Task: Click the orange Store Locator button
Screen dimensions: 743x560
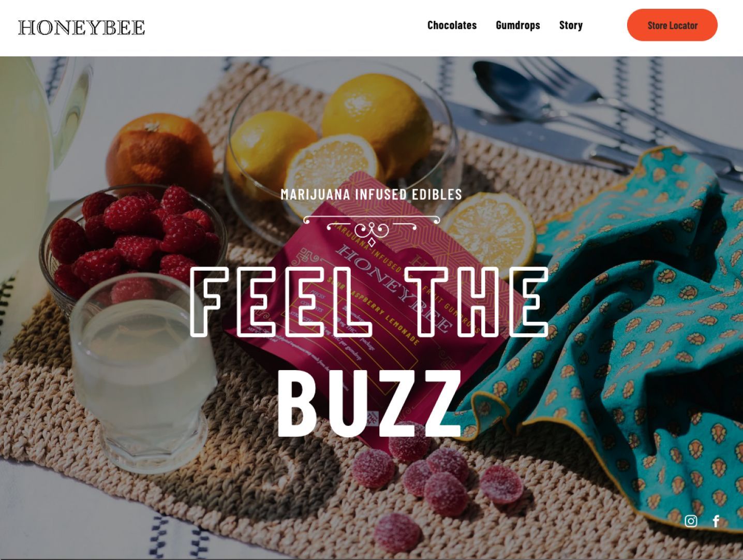Action: click(672, 25)
